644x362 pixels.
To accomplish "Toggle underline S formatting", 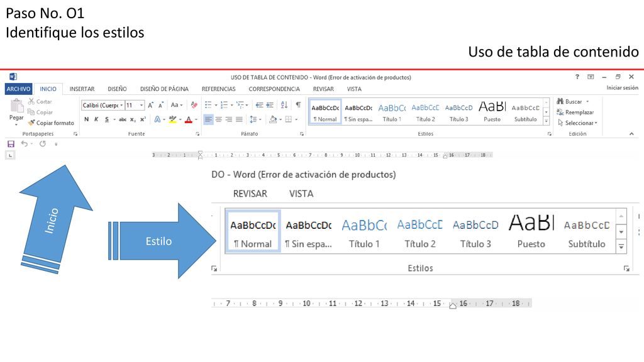I will [x=107, y=119].
